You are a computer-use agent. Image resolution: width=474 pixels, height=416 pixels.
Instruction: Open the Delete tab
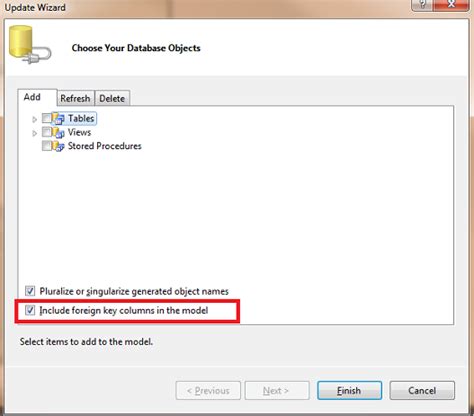point(112,98)
